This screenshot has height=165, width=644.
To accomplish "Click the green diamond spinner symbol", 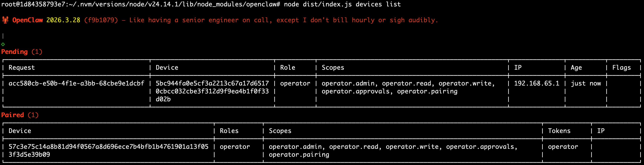I will (x=3, y=44).
